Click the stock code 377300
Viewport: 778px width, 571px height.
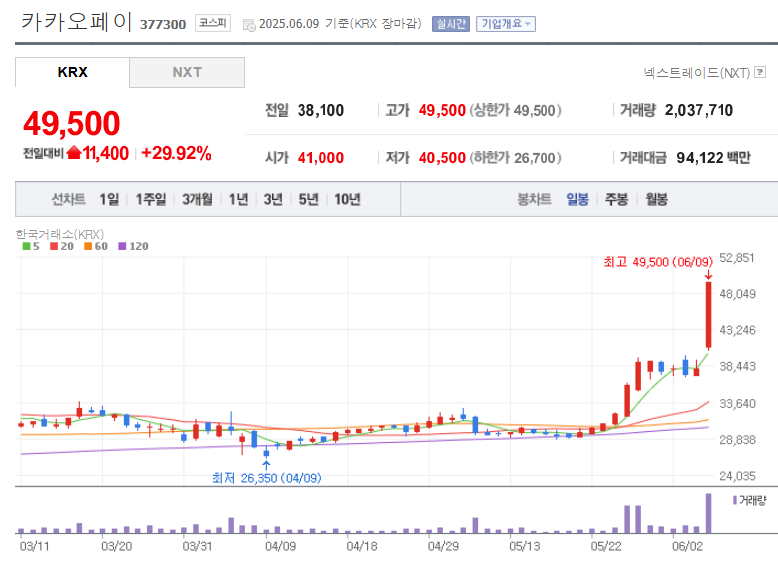click(x=163, y=24)
